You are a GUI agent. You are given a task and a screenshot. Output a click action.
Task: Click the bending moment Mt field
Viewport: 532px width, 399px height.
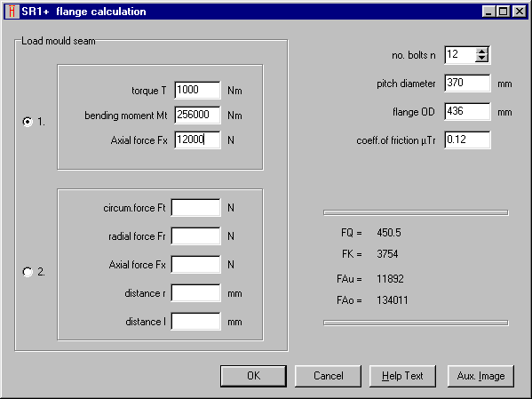pyautogui.click(x=197, y=115)
